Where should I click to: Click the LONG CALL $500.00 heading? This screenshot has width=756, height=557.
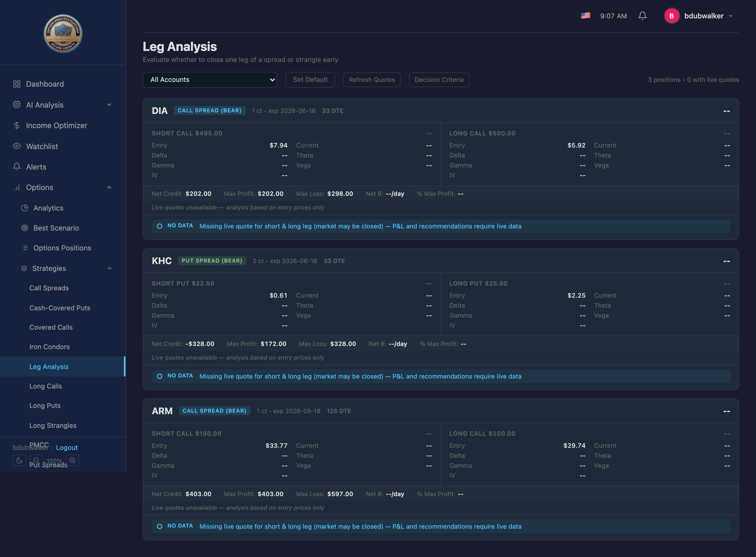pos(482,133)
